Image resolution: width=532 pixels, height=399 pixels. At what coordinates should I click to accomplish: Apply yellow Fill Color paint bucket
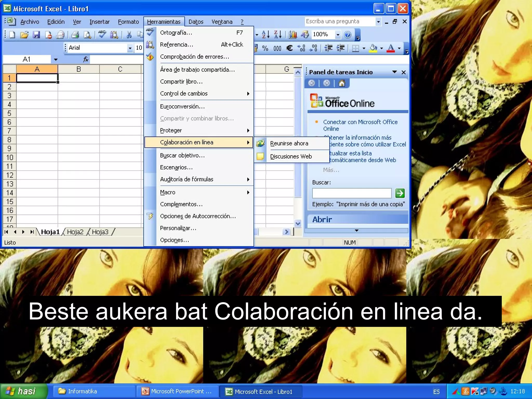pyautogui.click(x=373, y=48)
